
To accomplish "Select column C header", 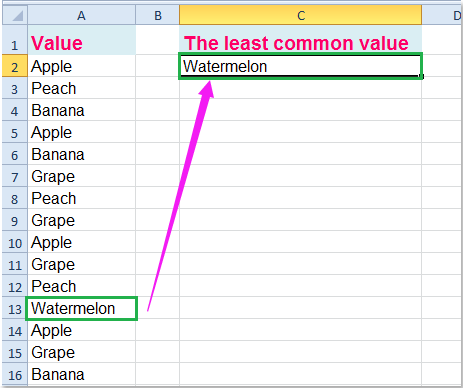I will point(301,15).
